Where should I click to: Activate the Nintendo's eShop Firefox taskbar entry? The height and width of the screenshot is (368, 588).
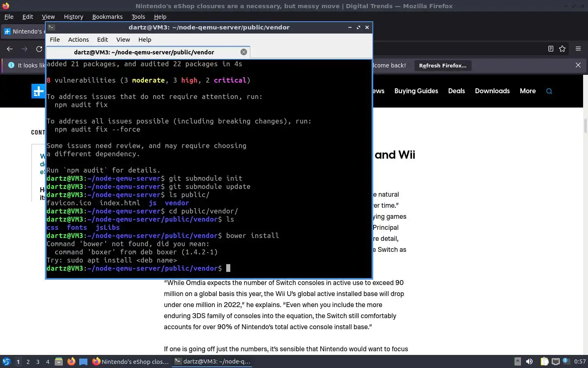(131, 361)
